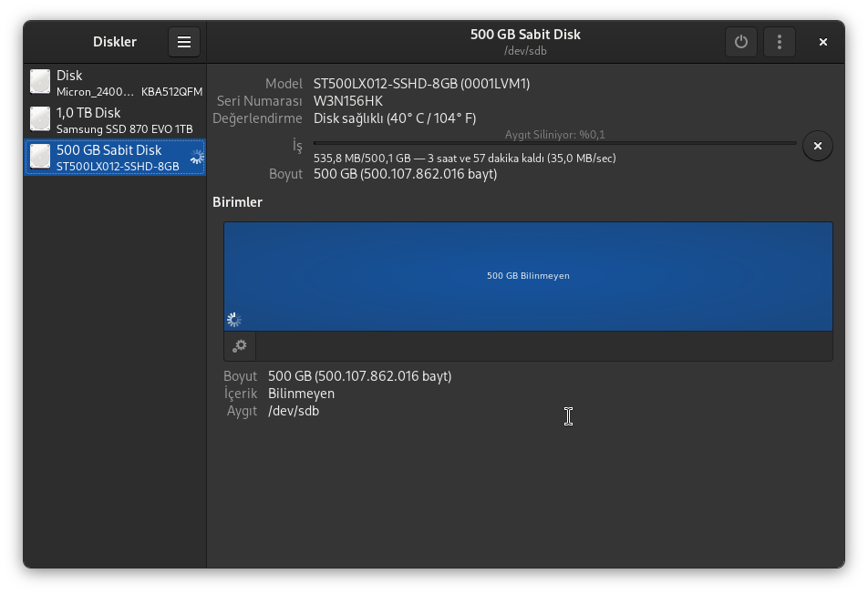Click the header subtitle /dev/sdb
Screen dimensions: 868x594
coord(525,51)
